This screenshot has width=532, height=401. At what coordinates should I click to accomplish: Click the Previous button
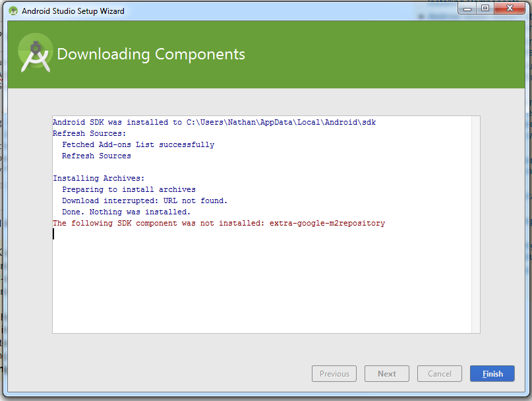pyautogui.click(x=334, y=373)
